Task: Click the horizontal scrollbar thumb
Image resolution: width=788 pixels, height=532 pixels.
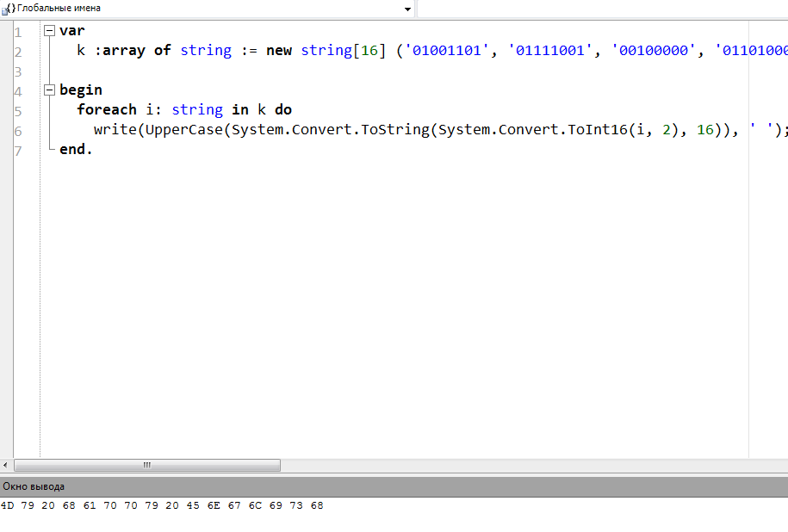Action: (147, 465)
